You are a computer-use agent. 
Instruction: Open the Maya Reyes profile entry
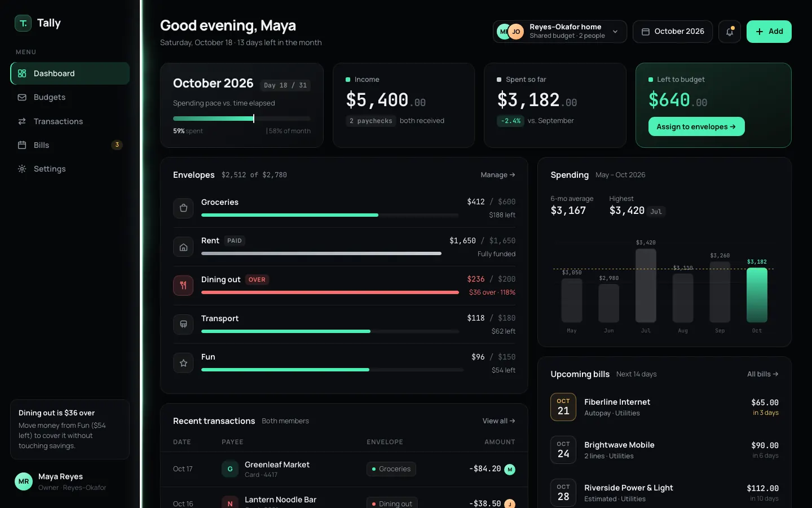pyautogui.click(x=70, y=481)
